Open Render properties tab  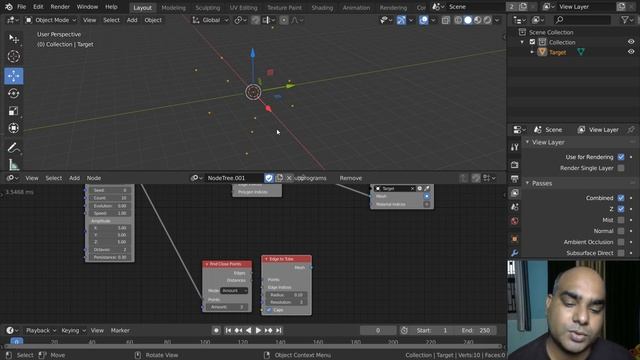pos(514,164)
